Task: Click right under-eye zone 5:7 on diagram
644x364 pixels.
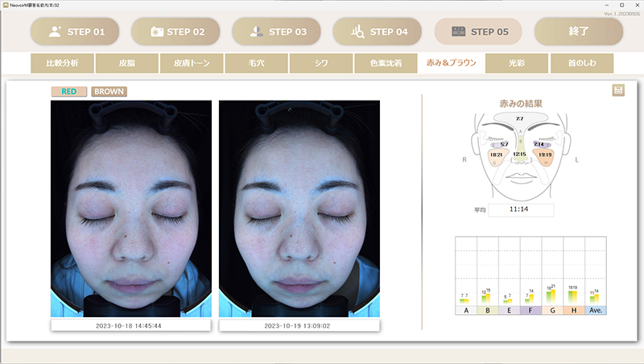Action: 505,144
